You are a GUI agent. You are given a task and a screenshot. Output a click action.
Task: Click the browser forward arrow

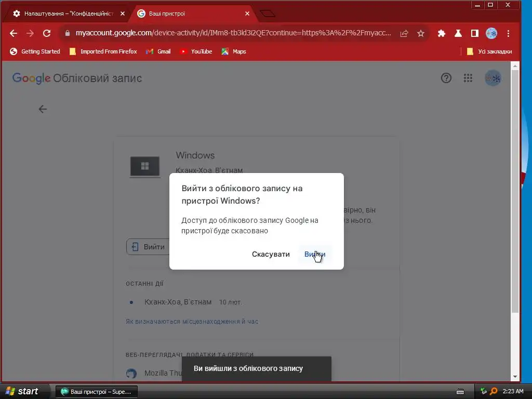(30, 33)
